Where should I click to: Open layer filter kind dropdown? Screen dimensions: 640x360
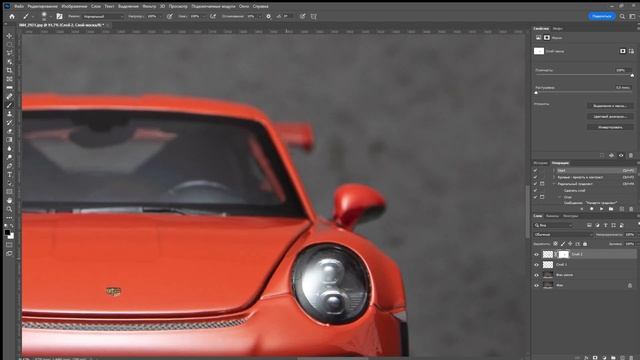(x=553, y=225)
